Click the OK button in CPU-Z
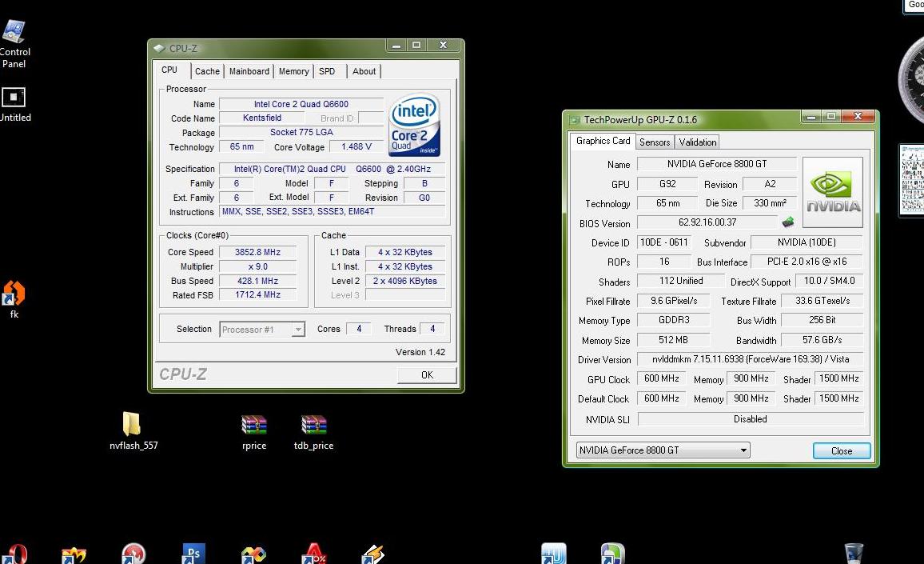 427,375
